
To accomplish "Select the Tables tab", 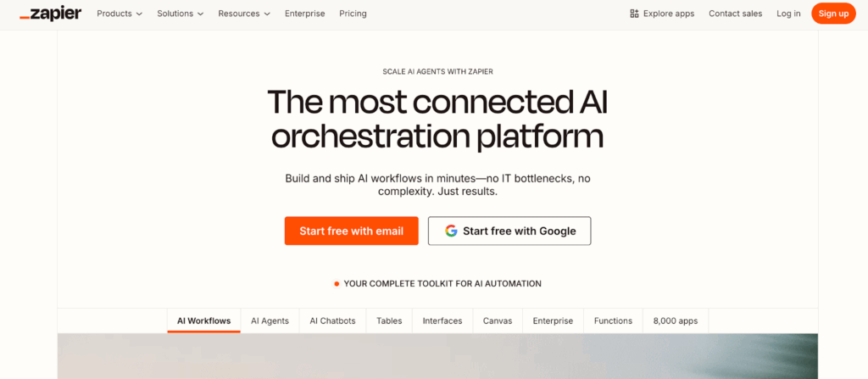I will tap(389, 320).
